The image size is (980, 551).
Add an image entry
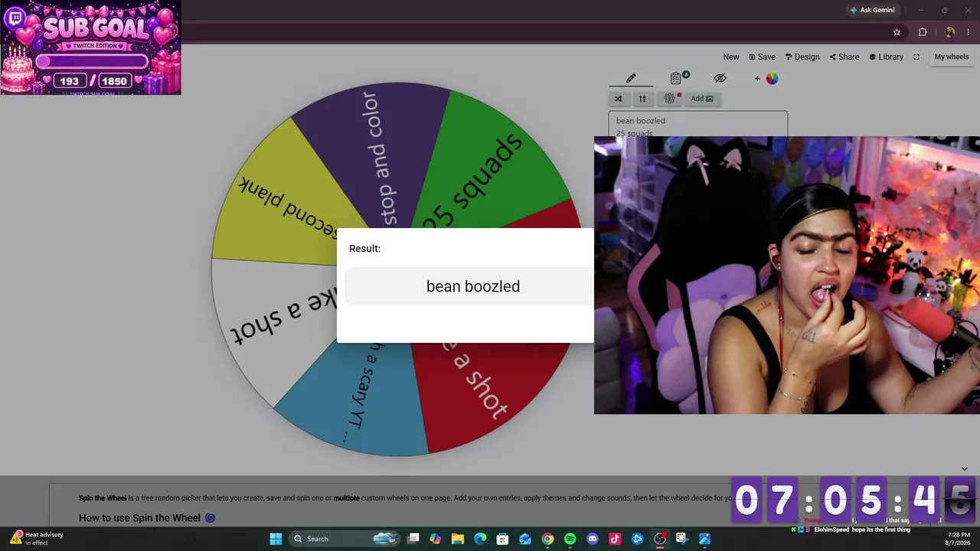(702, 99)
